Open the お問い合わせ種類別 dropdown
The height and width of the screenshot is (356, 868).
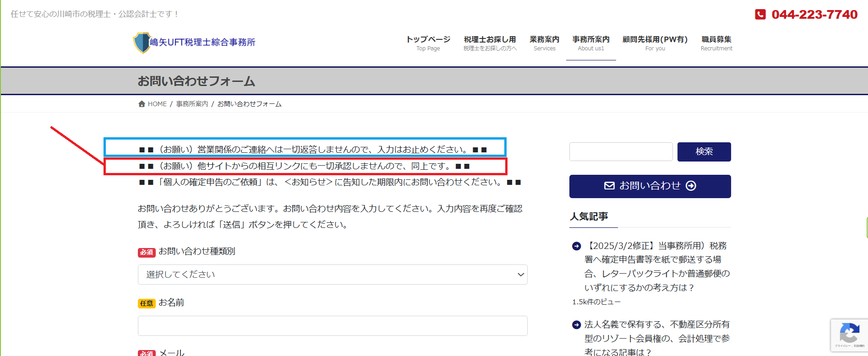[332, 275]
